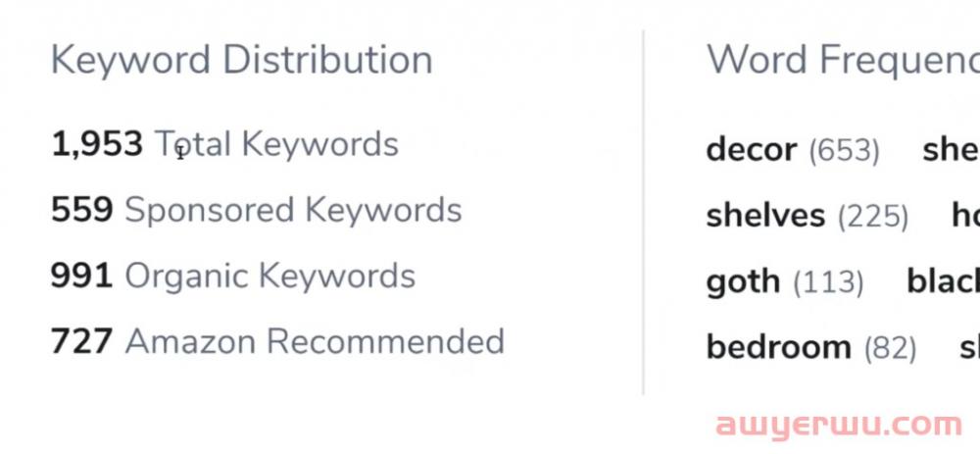
Task: Open the 727 Amazon Recommended entry
Action: click(277, 341)
